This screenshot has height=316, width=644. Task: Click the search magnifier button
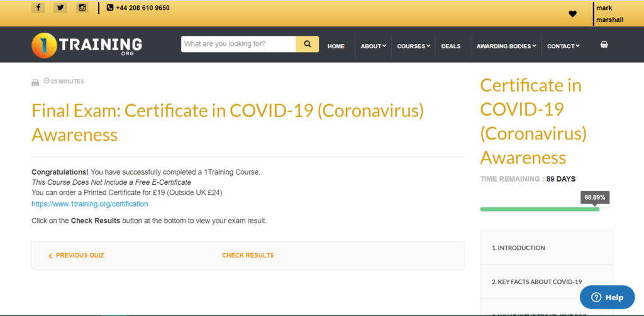308,44
